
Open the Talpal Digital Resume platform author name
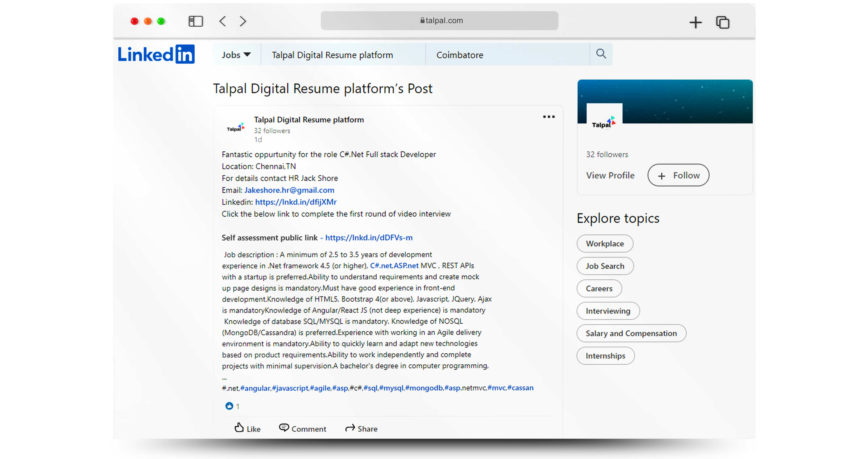pos(309,119)
